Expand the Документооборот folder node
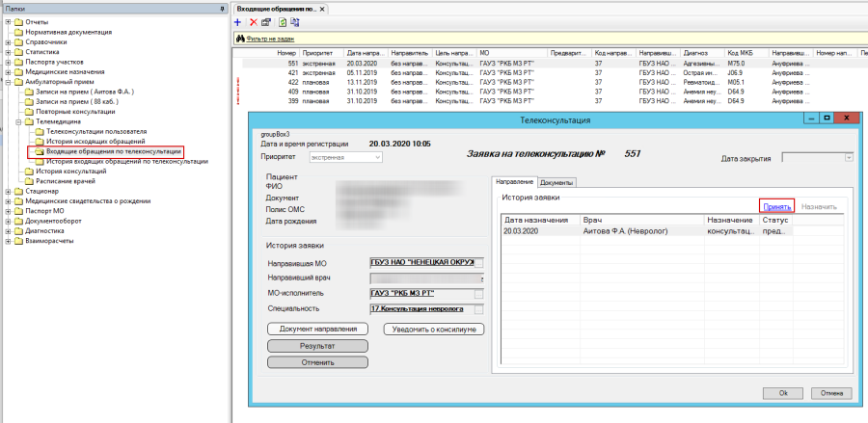Image resolution: width=868 pixels, height=423 pixels. click(9, 222)
